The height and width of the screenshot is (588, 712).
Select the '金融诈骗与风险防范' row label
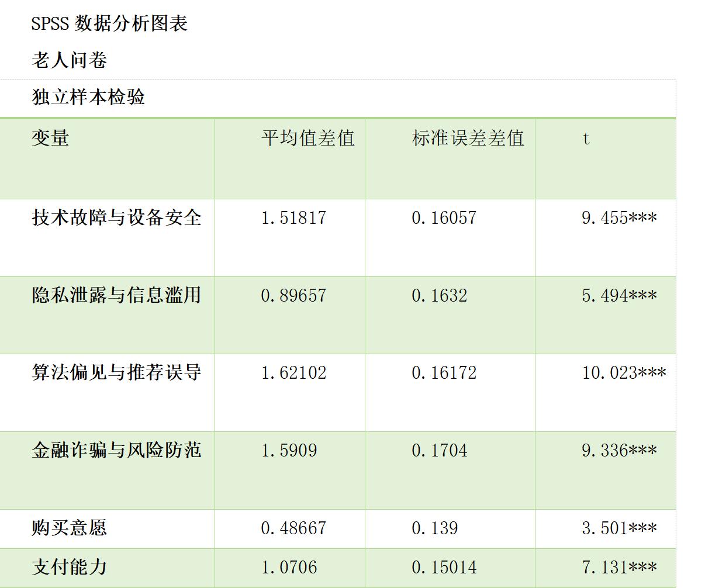[x=116, y=450]
